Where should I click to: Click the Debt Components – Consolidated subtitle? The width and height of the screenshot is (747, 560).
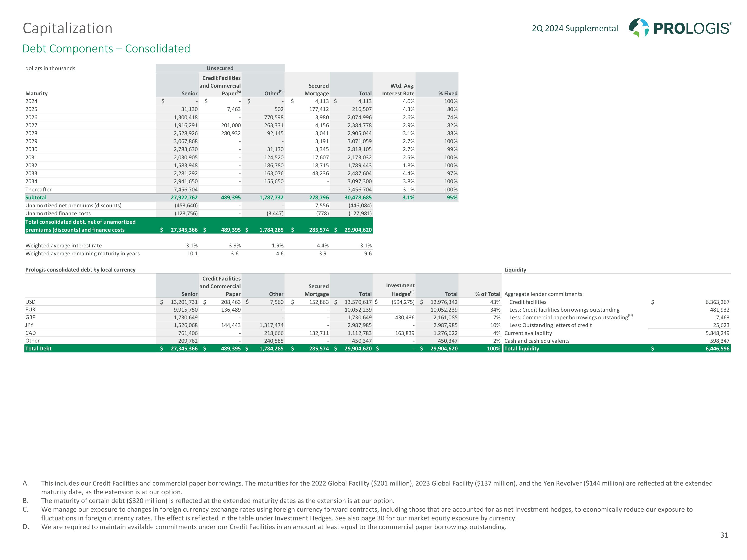[x=106, y=49]
